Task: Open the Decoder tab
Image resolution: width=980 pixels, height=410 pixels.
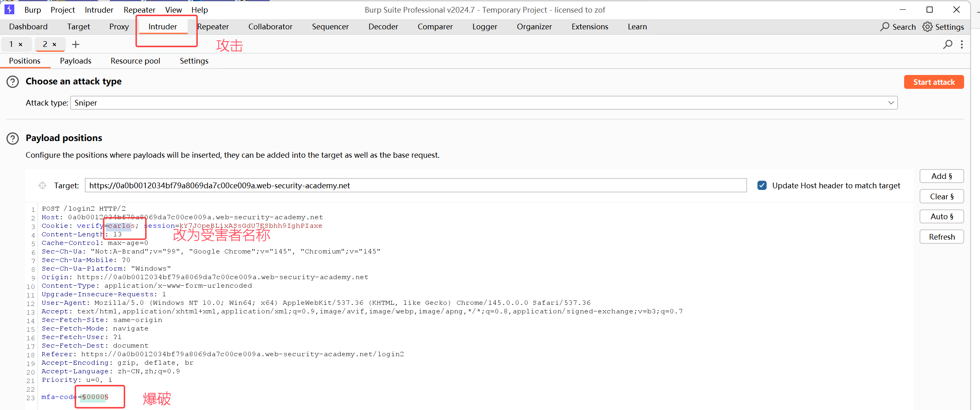Action: point(383,27)
